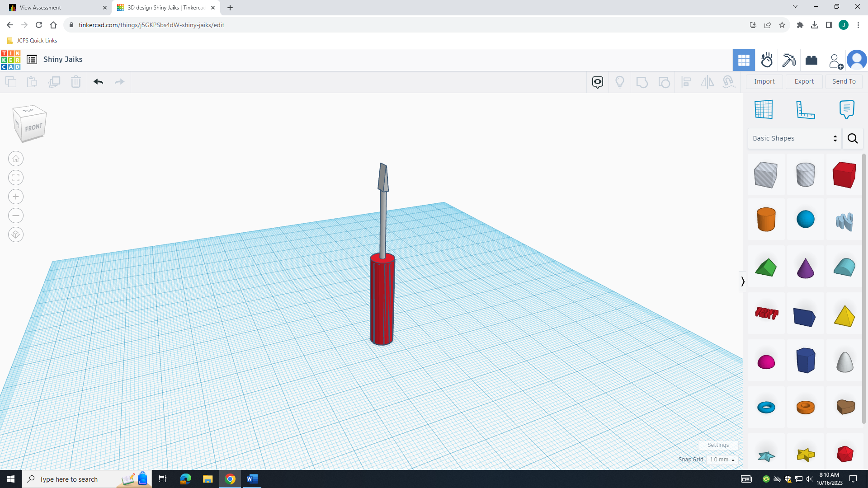
Task: Select the Workplane tool
Action: click(x=764, y=109)
